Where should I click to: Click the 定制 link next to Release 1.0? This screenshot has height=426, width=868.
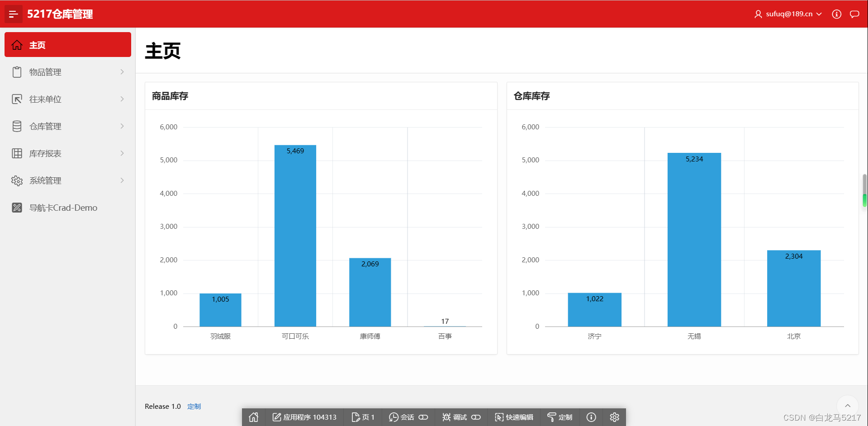194,406
